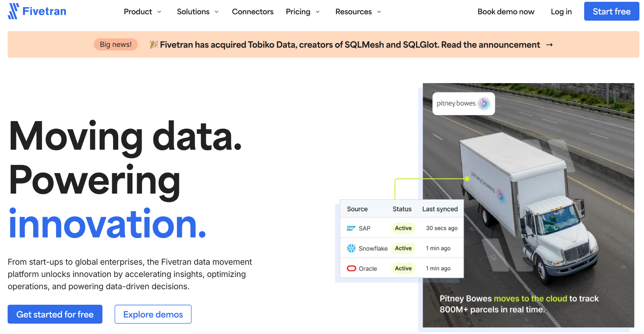Click the announcement arrow icon
The image size is (644, 334).
click(549, 45)
